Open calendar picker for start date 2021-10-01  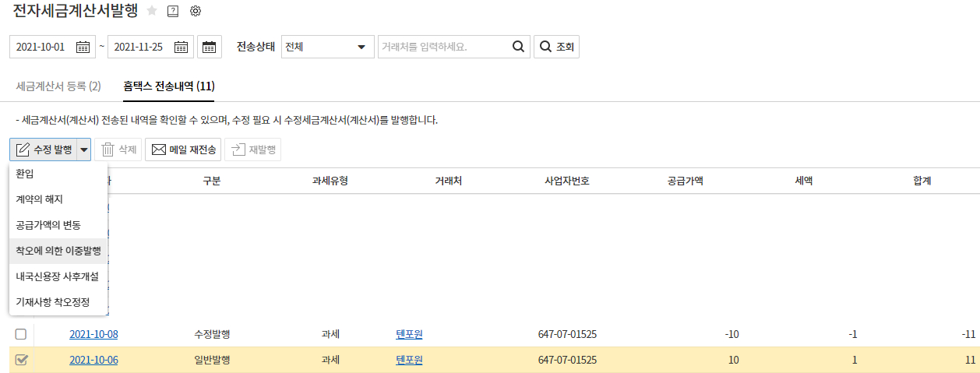click(x=83, y=47)
